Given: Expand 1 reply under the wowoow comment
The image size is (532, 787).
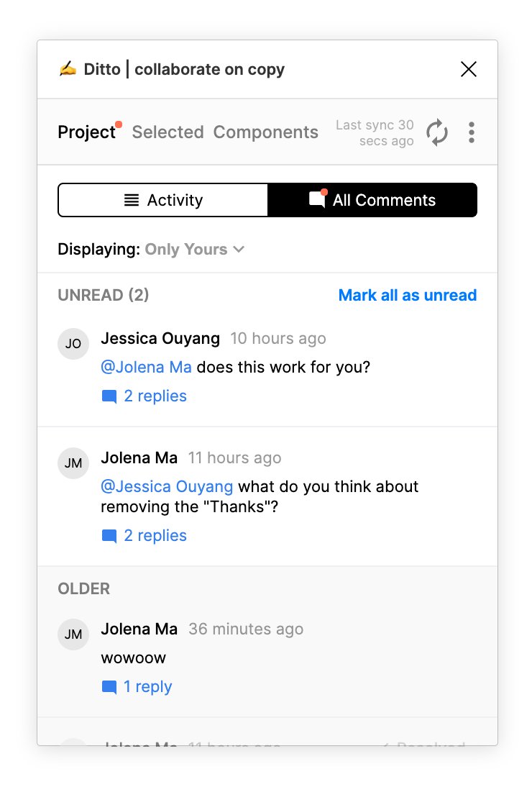Looking at the screenshot, I should pos(137,687).
